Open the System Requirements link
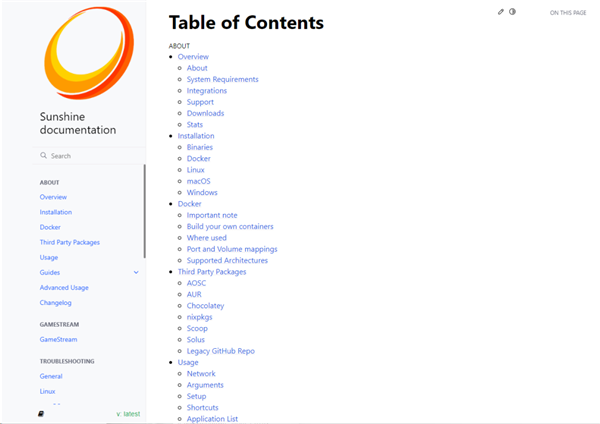This screenshot has width=600, height=424. tap(222, 79)
